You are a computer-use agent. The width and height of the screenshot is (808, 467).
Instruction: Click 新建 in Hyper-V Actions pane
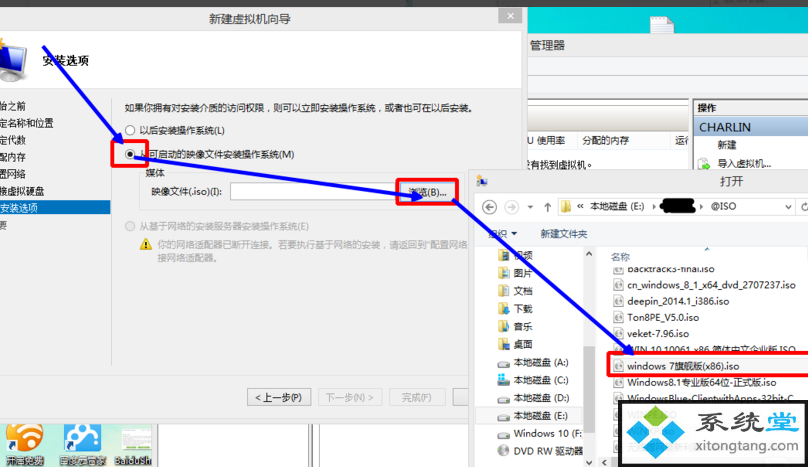coord(727,145)
